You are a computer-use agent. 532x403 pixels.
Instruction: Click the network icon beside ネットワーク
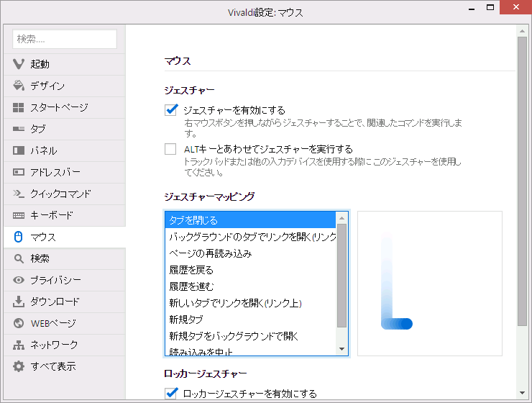pos(18,345)
